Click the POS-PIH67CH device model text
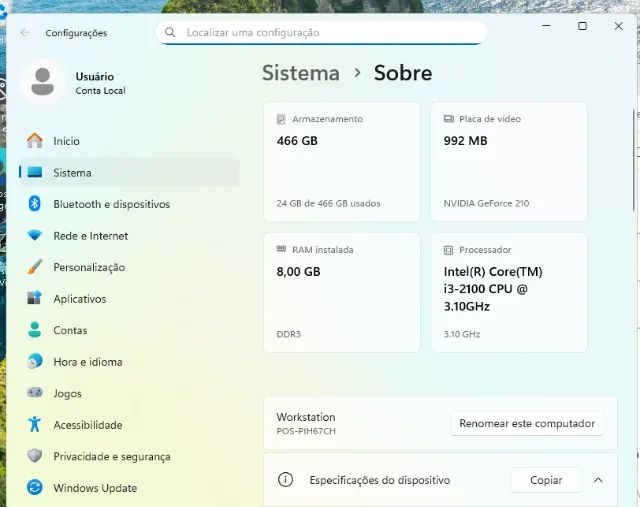 306,431
